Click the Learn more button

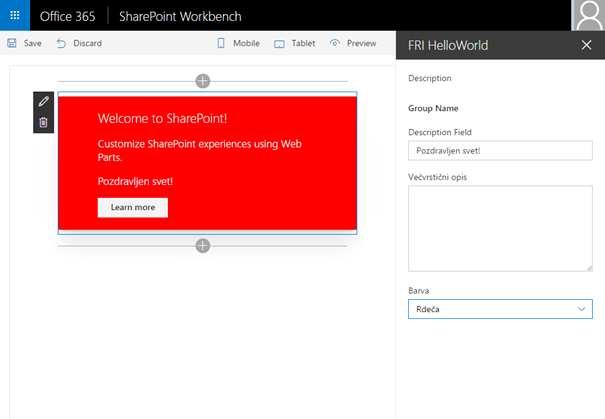(x=132, y=207)
